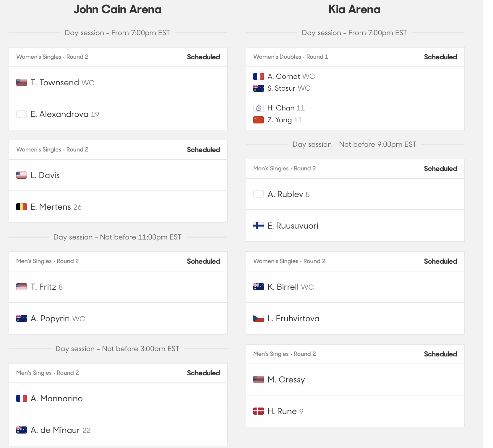Select E. Alexandrova player row
The image size is (493, 448).
coord(118,114)
